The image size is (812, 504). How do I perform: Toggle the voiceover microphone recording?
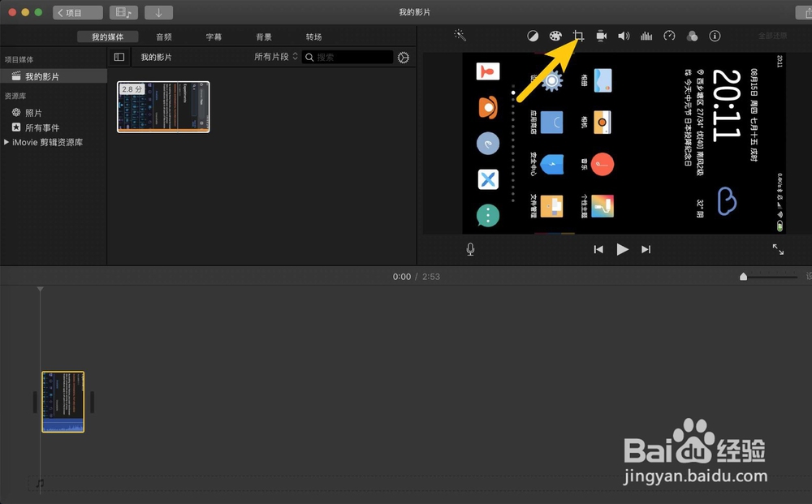point(470,249)
